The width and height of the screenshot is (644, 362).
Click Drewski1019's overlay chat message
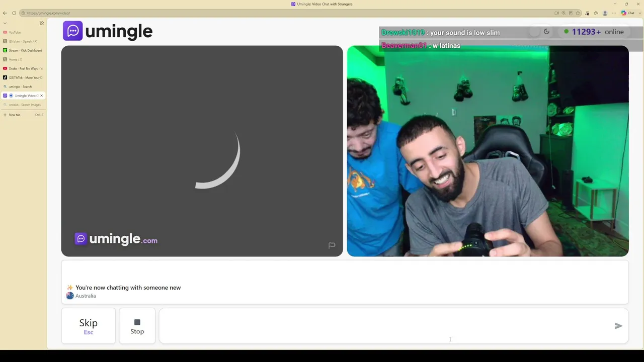point(440,33)
